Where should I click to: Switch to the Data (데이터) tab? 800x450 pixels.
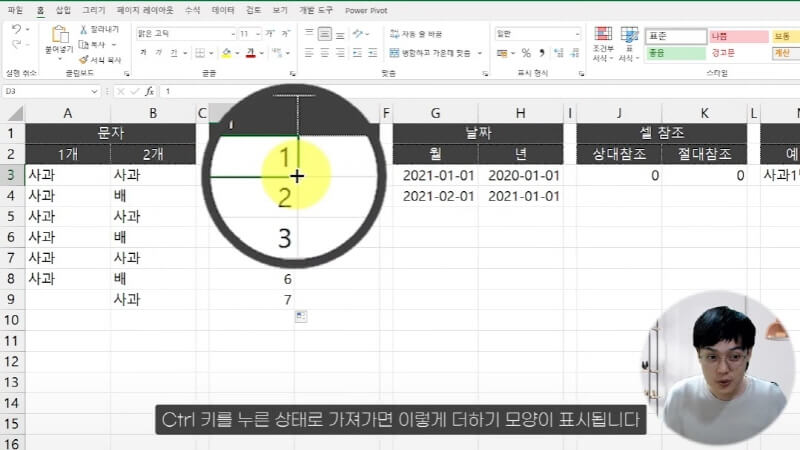223,10
